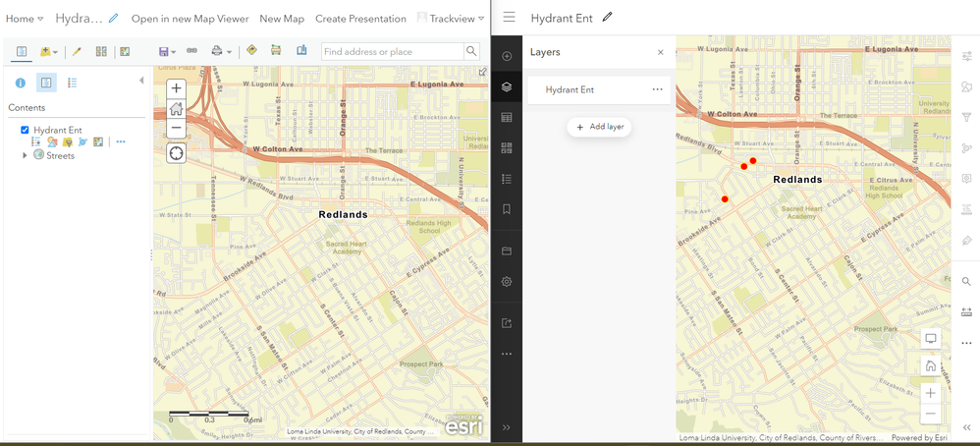This screenshot has width=980, height=446.
Task: Toggle the Layers pane in dark toolbar
Action: [x=507, y=87]
